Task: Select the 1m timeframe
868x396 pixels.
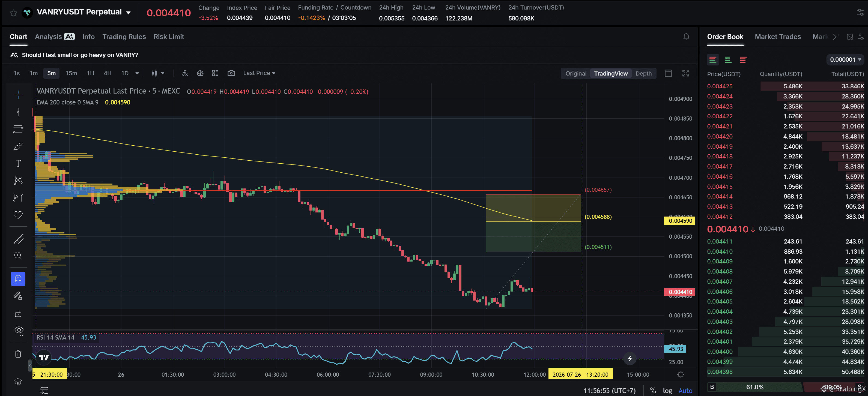Action: click(33, 73)
